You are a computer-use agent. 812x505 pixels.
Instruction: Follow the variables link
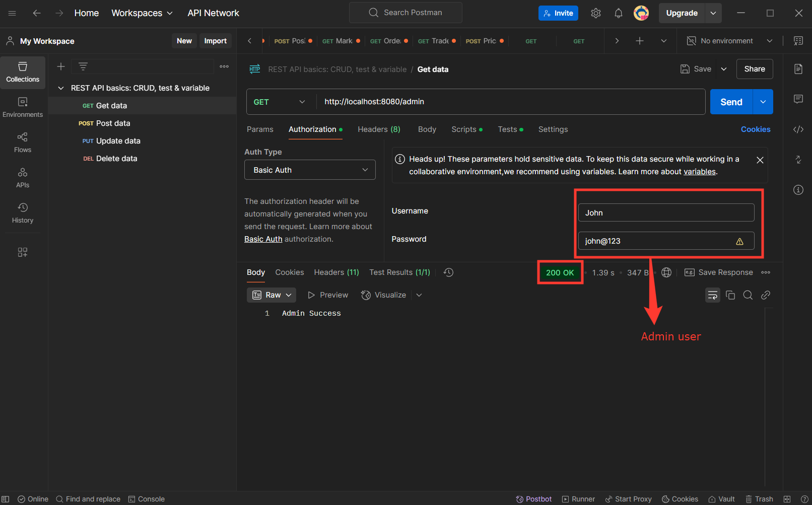click(700, 172)
